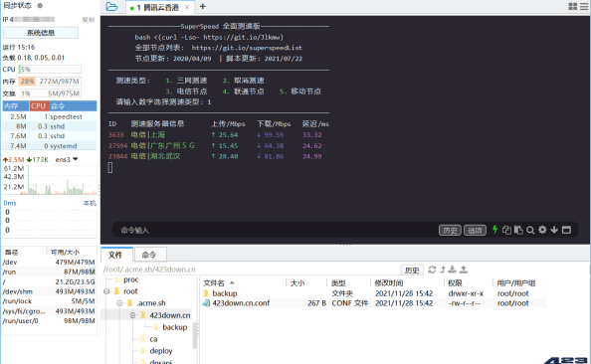Collapse the .acme.sh tree node
Screen dimensions: 591x364
pos(119,303)
